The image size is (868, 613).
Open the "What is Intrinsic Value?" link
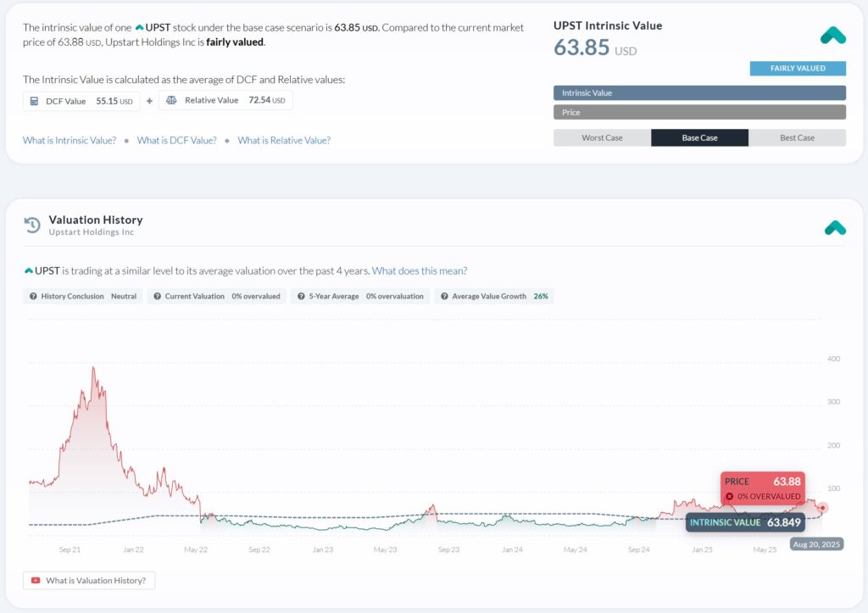[x=70, y=141]
